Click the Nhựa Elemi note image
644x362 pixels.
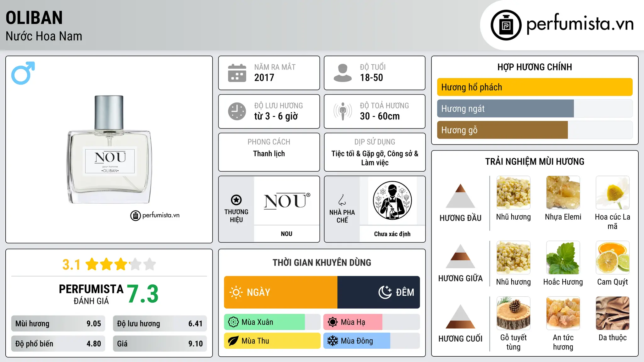(x=563, y=193)
